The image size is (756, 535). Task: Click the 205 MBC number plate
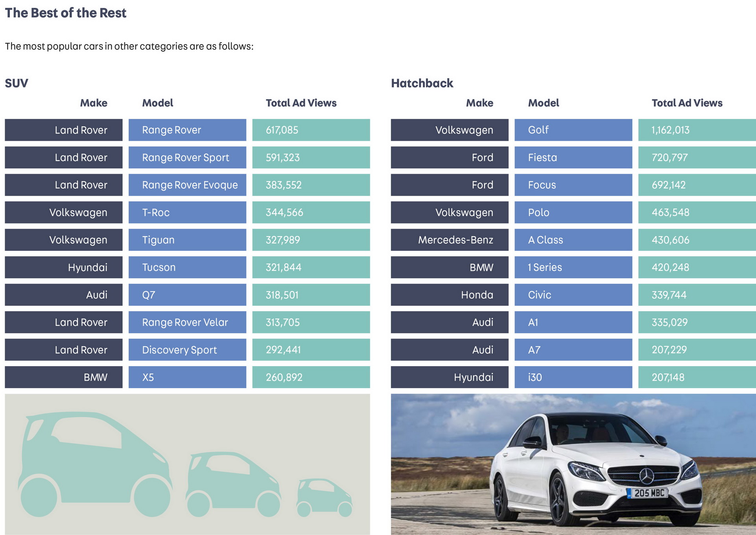coord(648,493)
